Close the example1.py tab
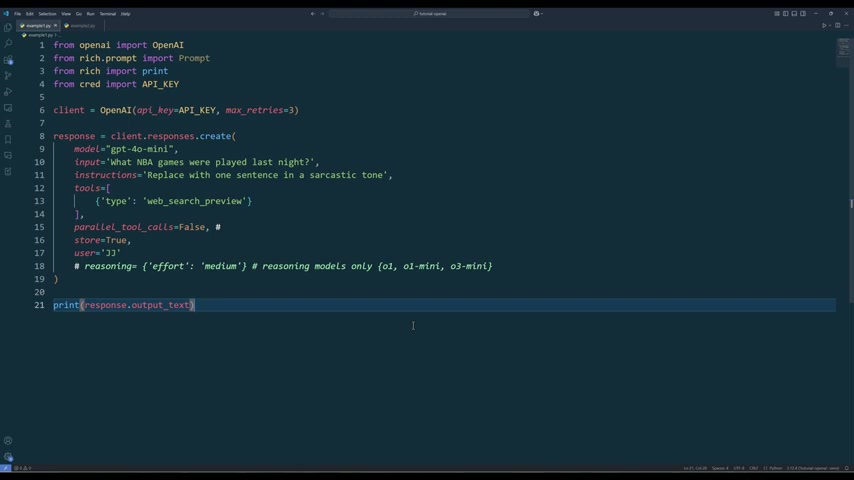 (55, 26)
